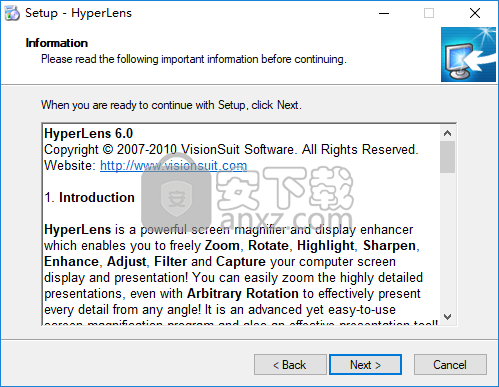Click 'Please read the following important information' text
The image size is (499, 387).
pos(194,59)
